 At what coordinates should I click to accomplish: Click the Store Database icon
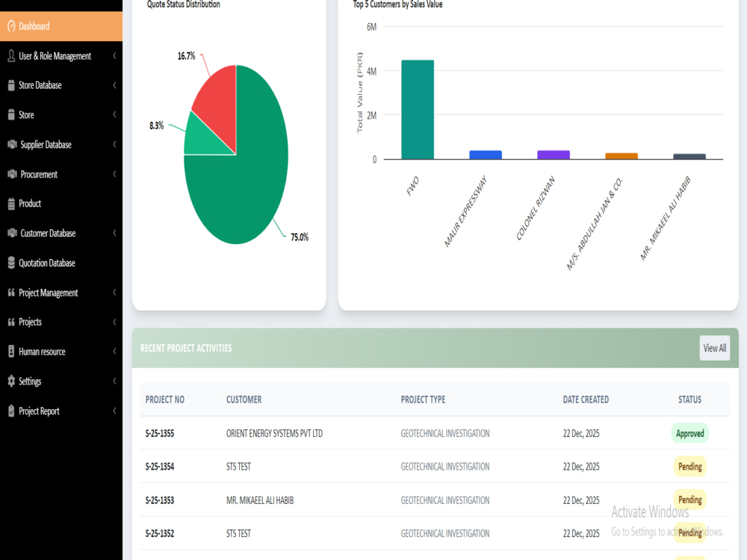[11, 85]
